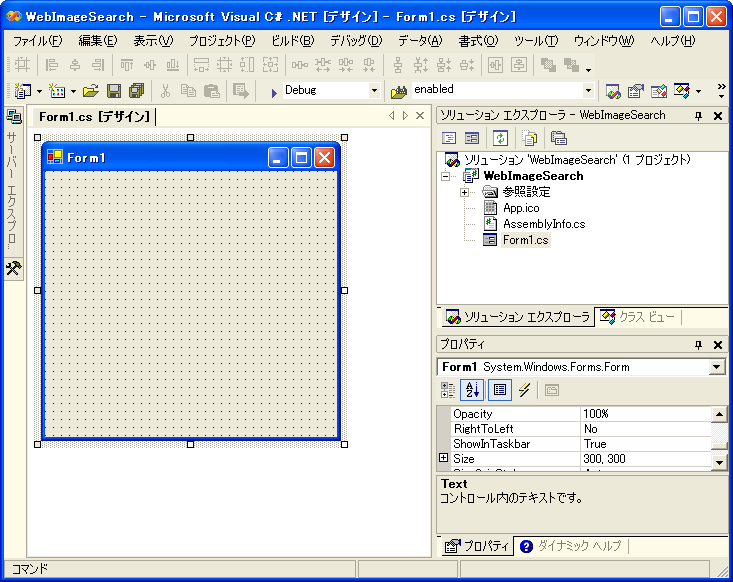Open the ビルド(B) menu

293,41
